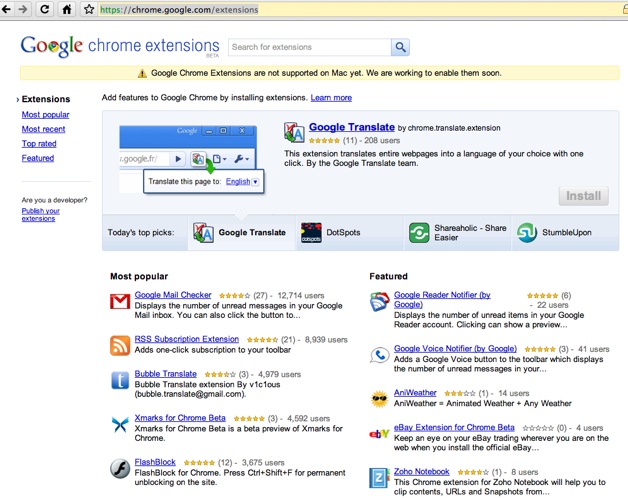Open the Most popular sidebar link
This screenshot has height=498, width=628.
pos(45,115)
